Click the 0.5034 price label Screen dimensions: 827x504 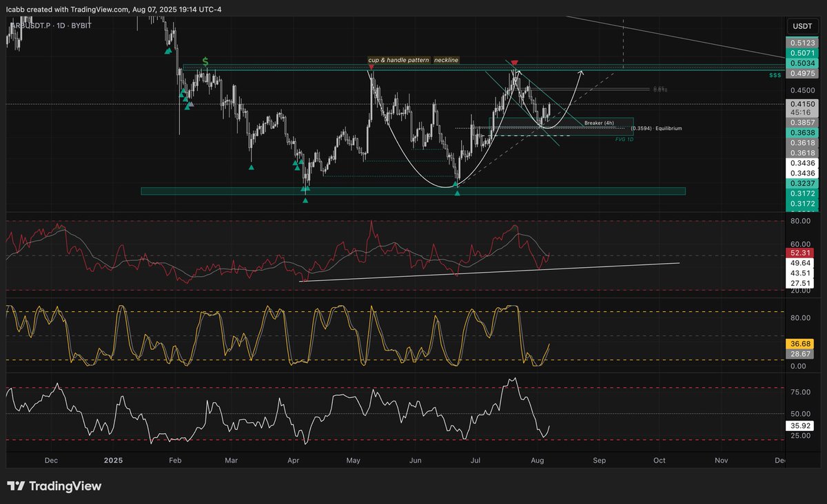pos(802,63)
